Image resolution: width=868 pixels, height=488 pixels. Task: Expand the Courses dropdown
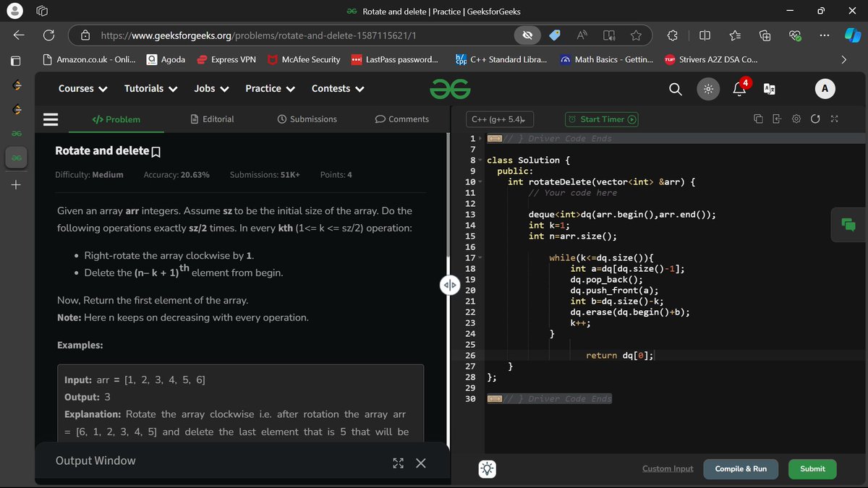83,89
